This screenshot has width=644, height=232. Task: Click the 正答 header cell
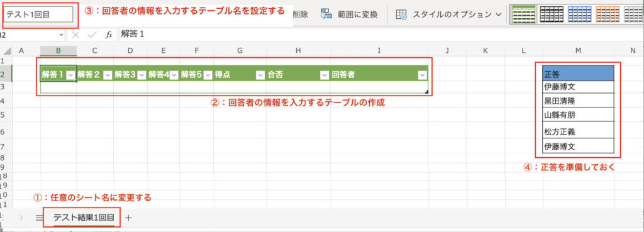(579, 73)
